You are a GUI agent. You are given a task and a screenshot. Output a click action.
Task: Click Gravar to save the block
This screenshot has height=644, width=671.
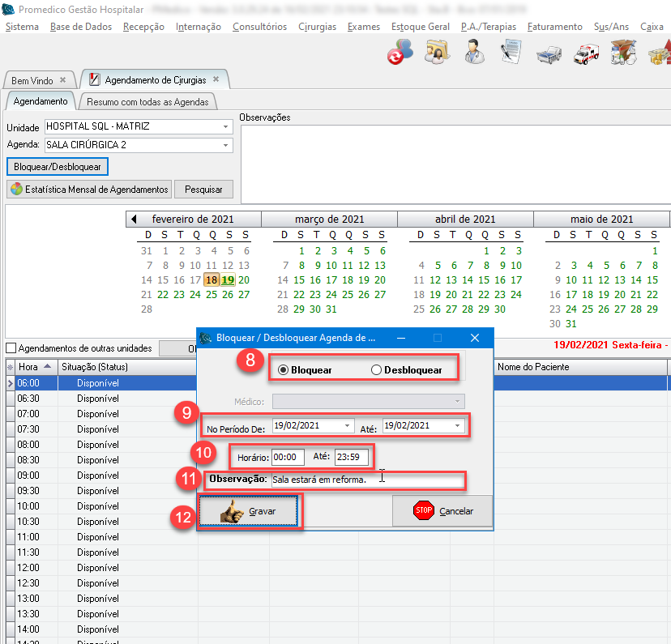pos(248,511)
